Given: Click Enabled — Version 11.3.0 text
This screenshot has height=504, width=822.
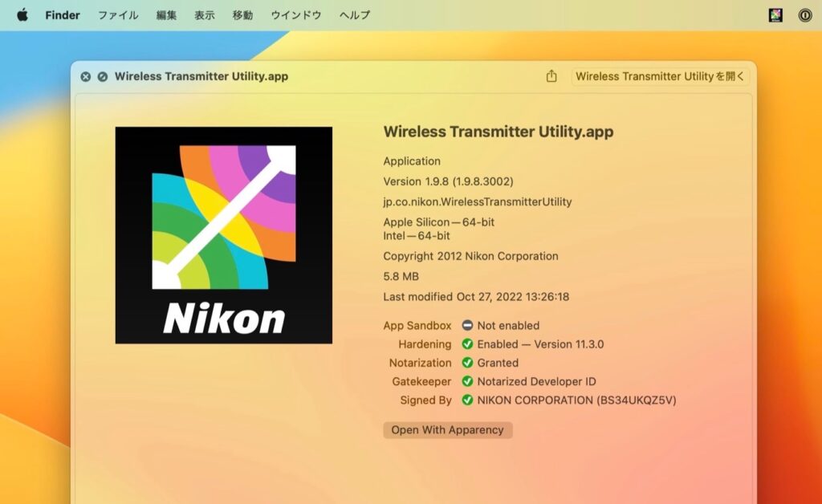Looking at the screenshot, I should click(x=540, y=344).
